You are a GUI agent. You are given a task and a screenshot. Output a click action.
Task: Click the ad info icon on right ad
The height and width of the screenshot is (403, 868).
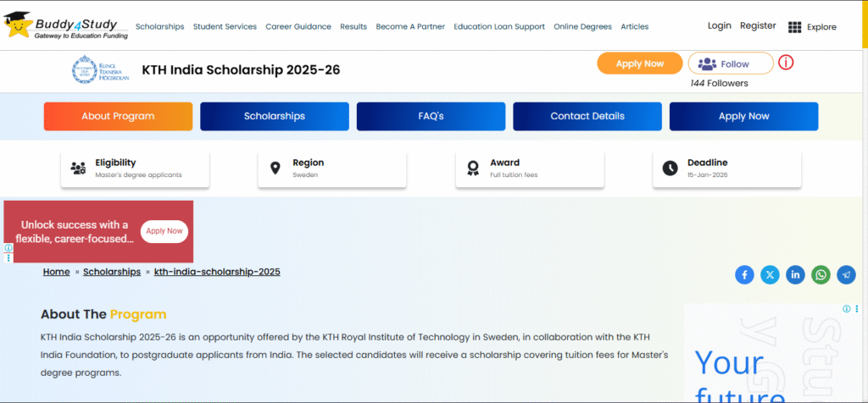(x=846, y=308)
